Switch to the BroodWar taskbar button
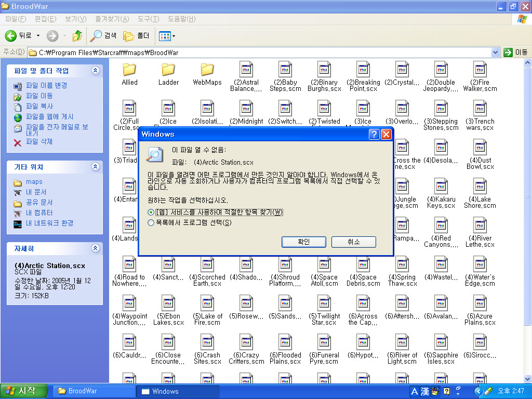 (x=94, y=391)
